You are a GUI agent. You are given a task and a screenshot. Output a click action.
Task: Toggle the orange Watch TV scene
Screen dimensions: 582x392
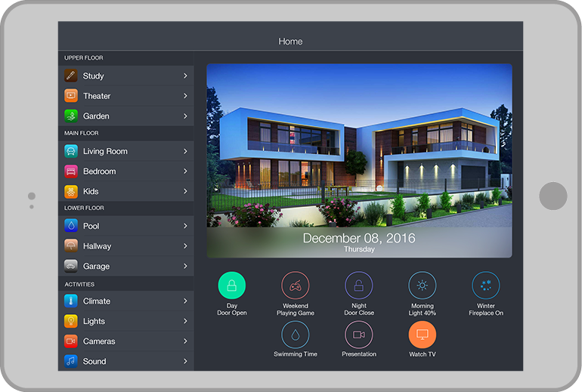click(x=422, y=335)
